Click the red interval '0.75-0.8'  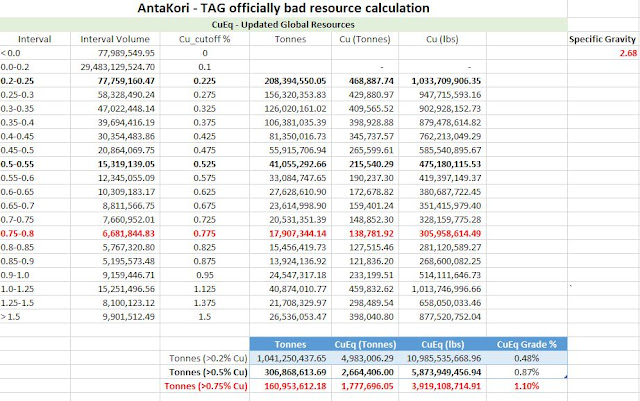tap(17, 234)
